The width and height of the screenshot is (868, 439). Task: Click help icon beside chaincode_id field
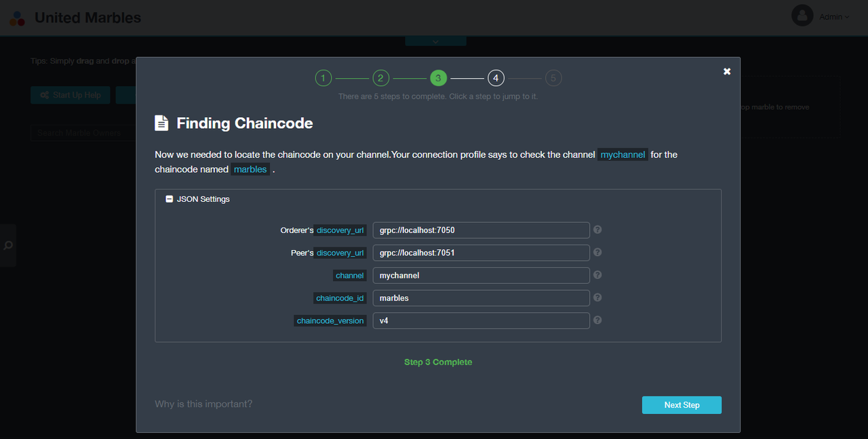(597, 297)
